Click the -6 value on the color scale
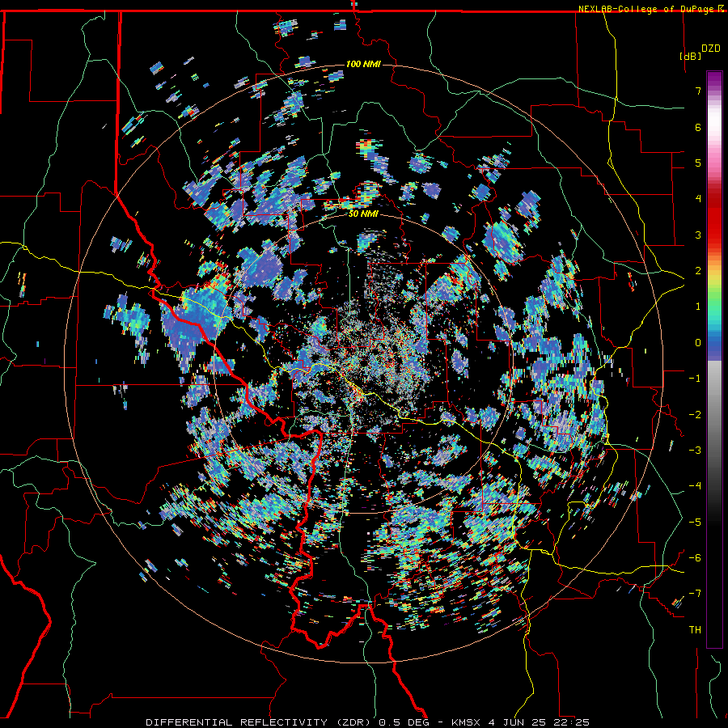 point(695,558)
